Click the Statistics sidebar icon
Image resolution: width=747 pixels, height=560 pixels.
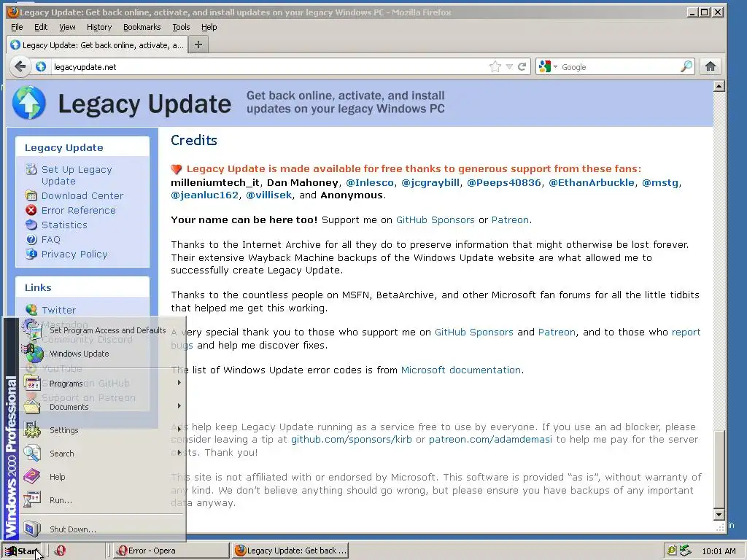click(x=31, y=225)
